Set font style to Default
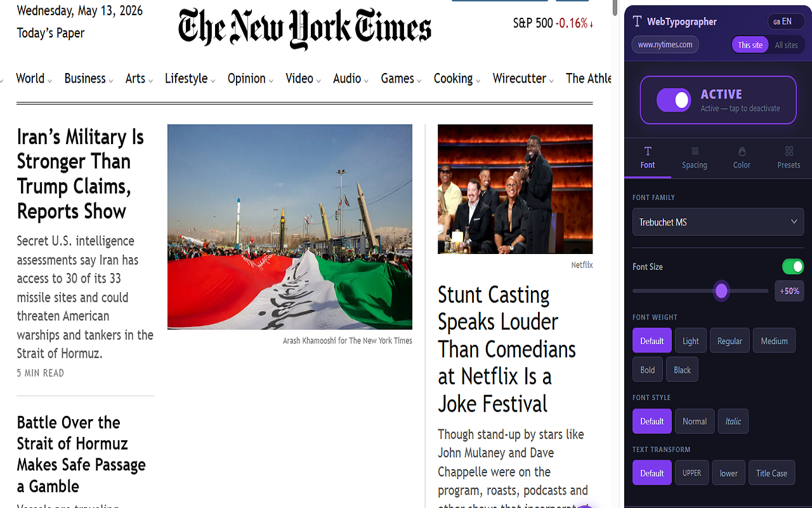The image size is (812, 508). [x=652, y=421]
